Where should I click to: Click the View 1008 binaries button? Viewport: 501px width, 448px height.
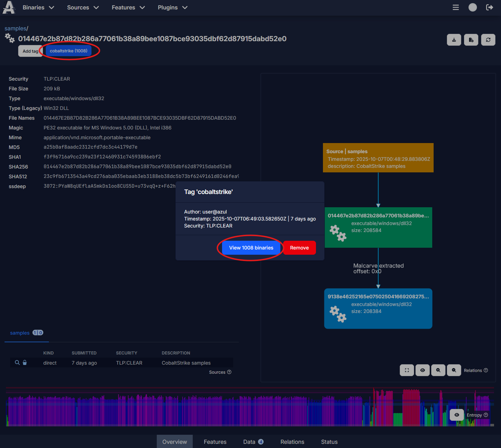tap(251, 248)
